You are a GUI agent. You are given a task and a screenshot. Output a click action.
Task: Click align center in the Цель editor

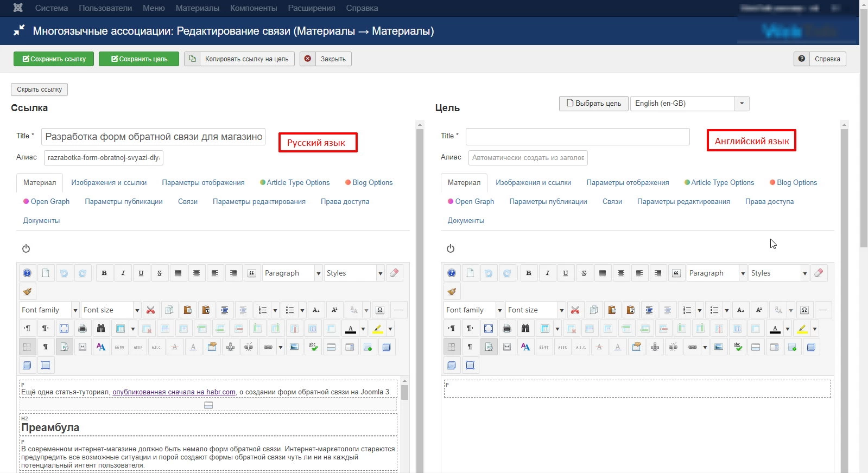pos(621,273)
